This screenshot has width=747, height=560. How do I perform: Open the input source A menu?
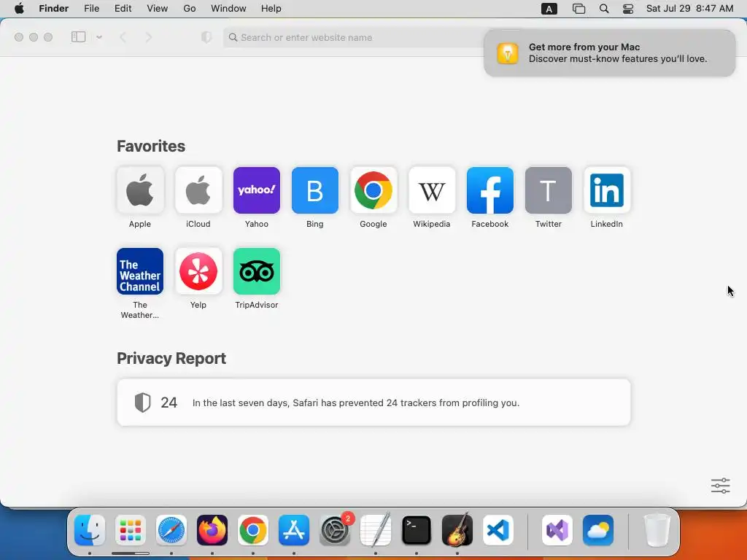(x=549, y=9)
